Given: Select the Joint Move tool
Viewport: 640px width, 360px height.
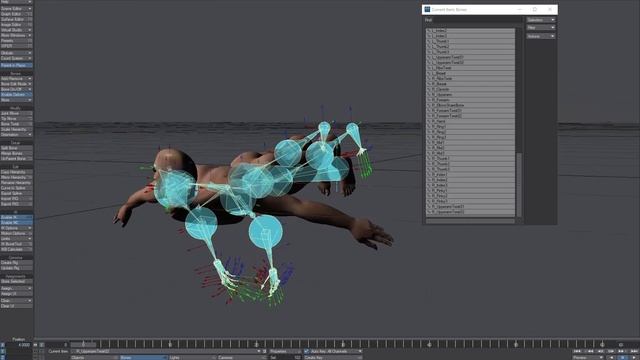Looking at the screenshot, I should [16, 113].
